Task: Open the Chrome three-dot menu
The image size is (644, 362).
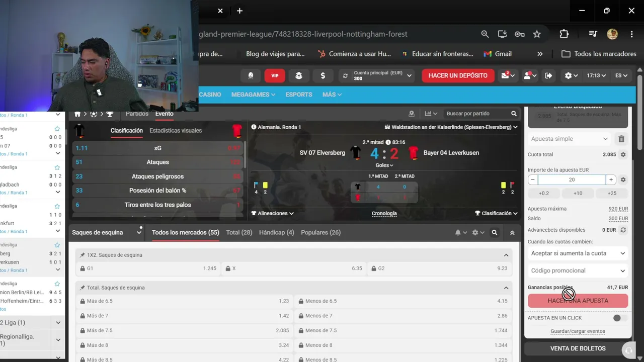Action: tap(631, 34)
